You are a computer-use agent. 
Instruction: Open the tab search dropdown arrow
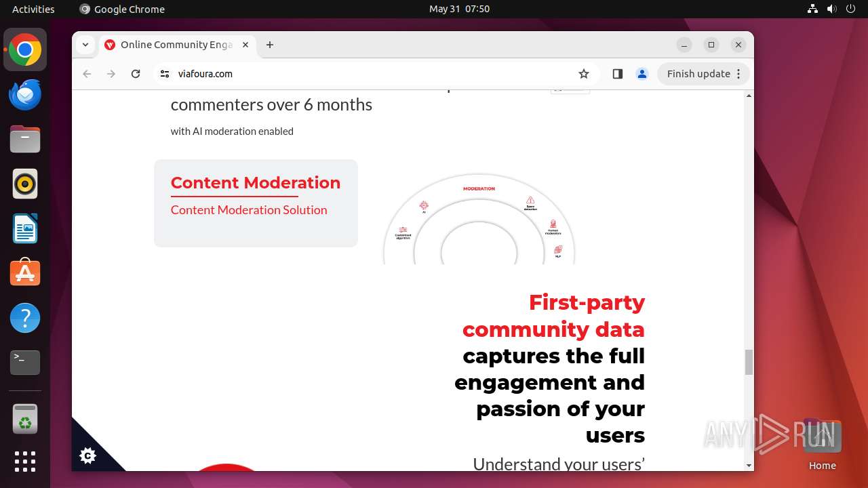point(85,45)
